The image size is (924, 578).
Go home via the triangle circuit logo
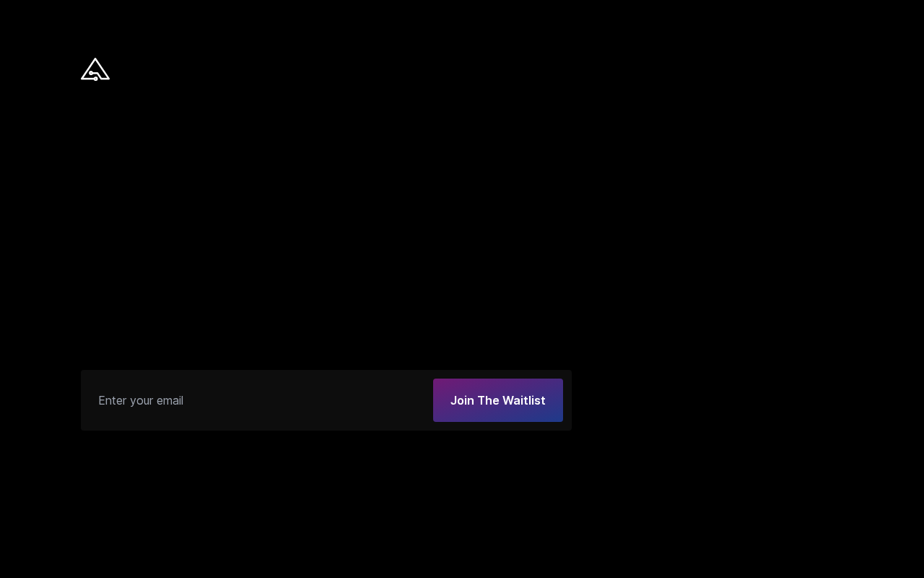tap(95, 69)
